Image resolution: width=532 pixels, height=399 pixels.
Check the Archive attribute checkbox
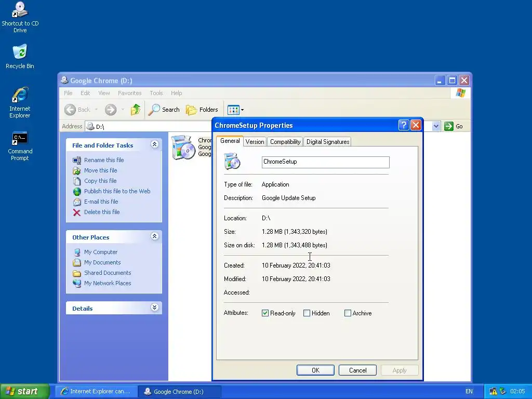pyautogui.click(x=348, y=313)
